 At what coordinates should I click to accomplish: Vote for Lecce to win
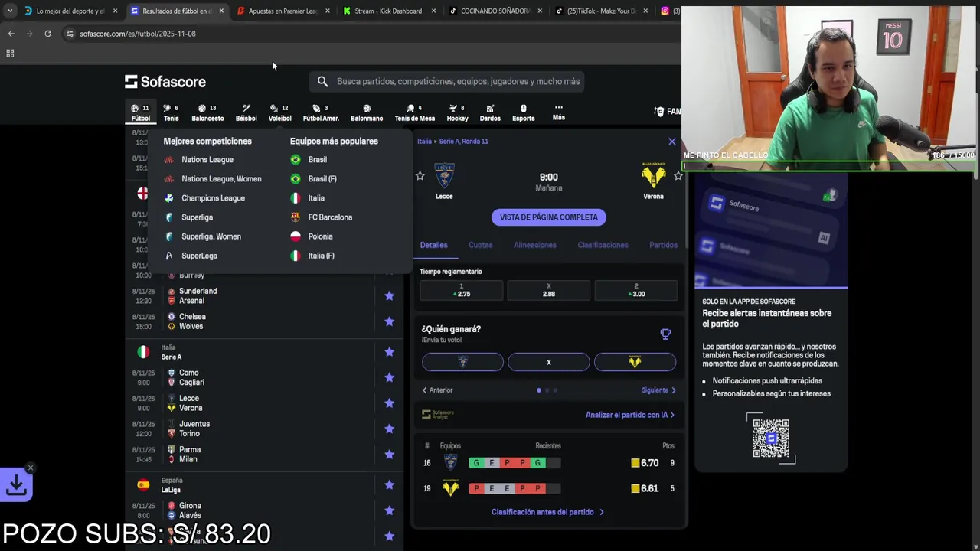[x=462, y=362]
